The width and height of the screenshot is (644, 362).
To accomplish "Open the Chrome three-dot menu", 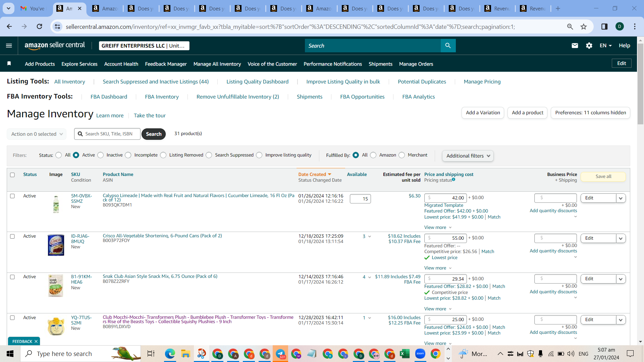I will pos(635,26).
